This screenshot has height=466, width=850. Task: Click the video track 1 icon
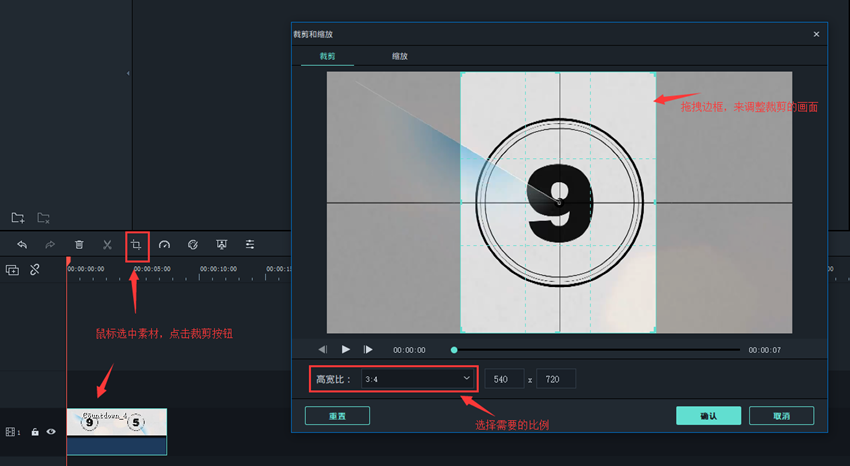tap(12, 432)
